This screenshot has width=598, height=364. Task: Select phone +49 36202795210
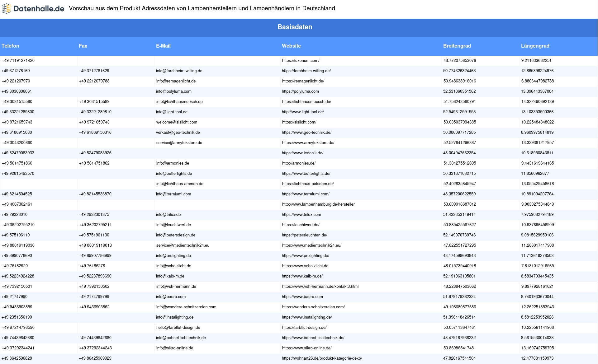[x=18, y=225]
